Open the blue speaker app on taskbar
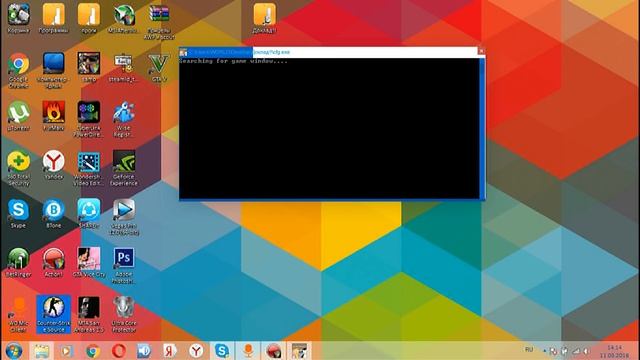The width and height of the screenshot is (640, 360). pyautogui.click(x=144, y=351)
